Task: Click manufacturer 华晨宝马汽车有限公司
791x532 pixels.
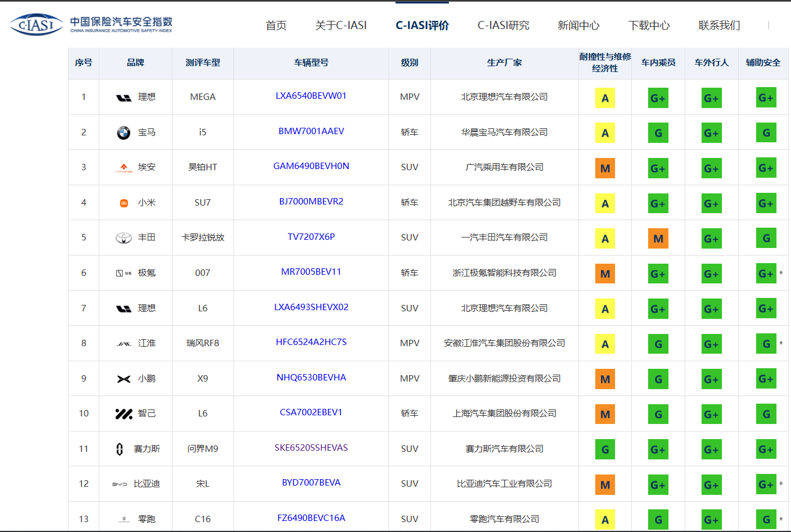Action: [505, 132]
